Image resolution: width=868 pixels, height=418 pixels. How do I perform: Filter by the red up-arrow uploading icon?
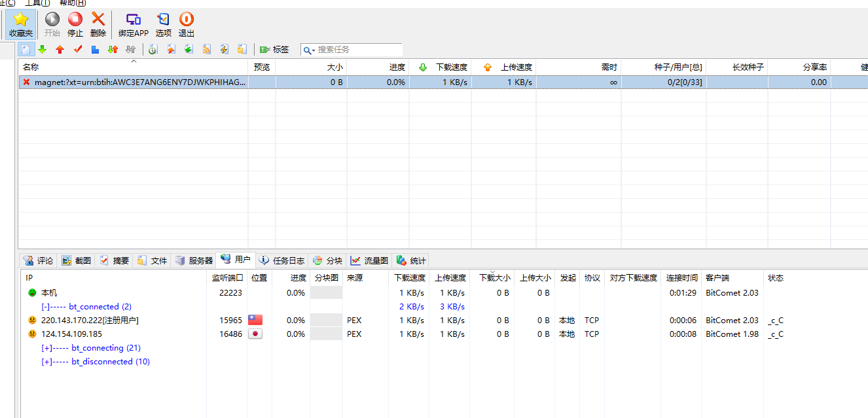point(60,49)
